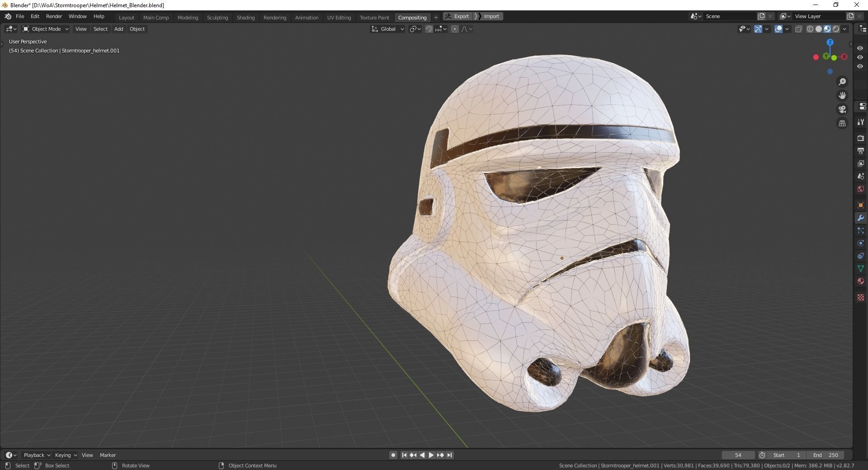Open the viewport shading options dropdown
Screen dimensions: 868x470
point(844,29)
